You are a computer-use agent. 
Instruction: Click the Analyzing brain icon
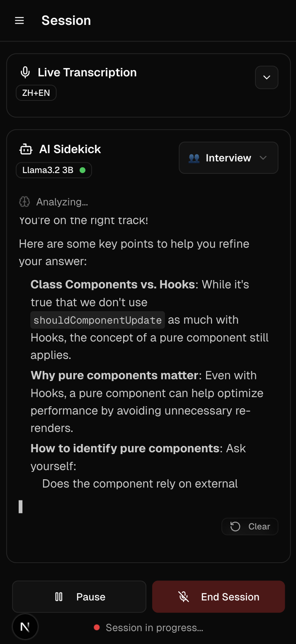(x=24, y=202)
